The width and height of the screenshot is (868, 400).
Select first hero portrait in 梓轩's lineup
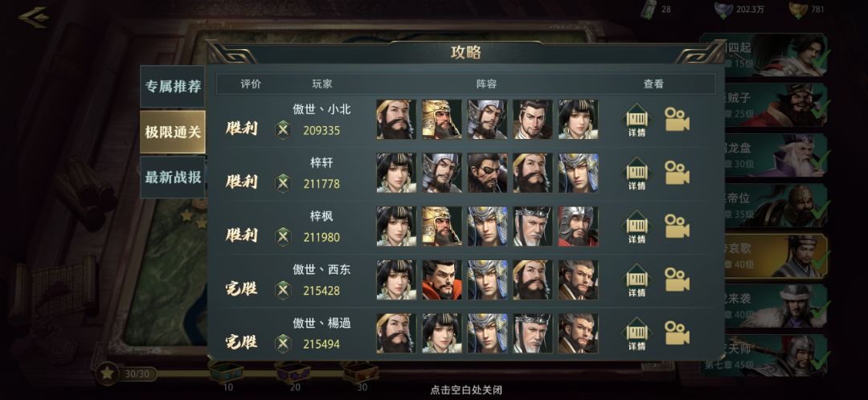click(396, 173)
